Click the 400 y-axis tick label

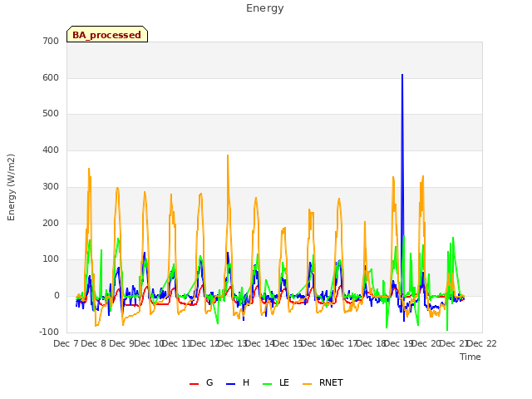[51, 150]
